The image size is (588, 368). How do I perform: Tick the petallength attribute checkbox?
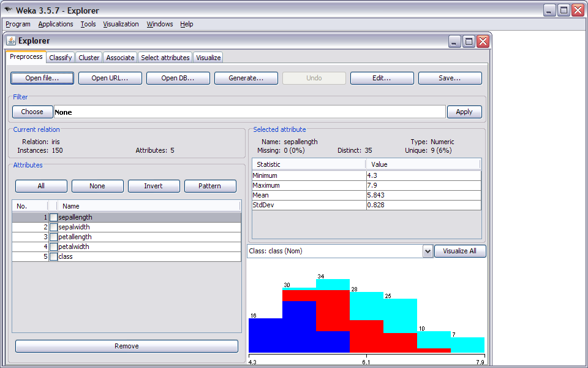click(x=54, y=237)
